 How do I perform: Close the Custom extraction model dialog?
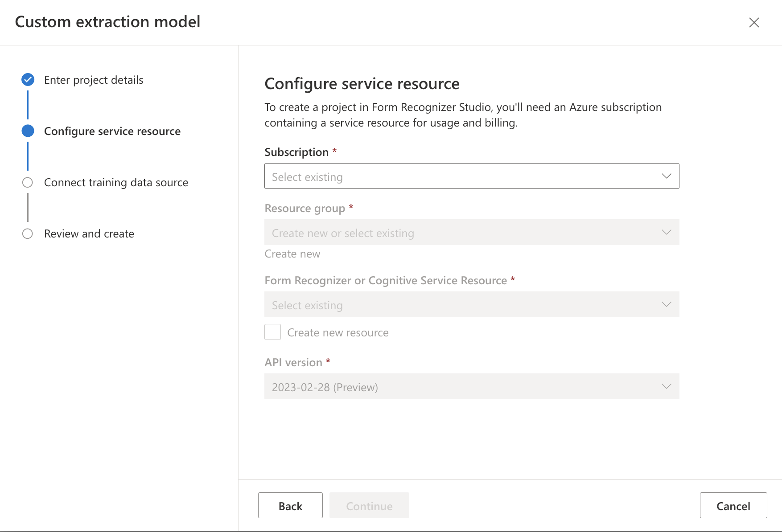754,22
